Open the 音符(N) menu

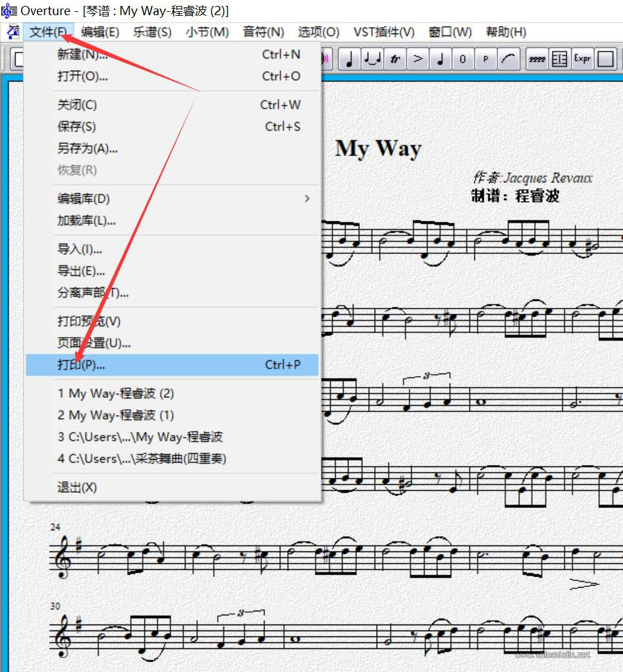263,32
